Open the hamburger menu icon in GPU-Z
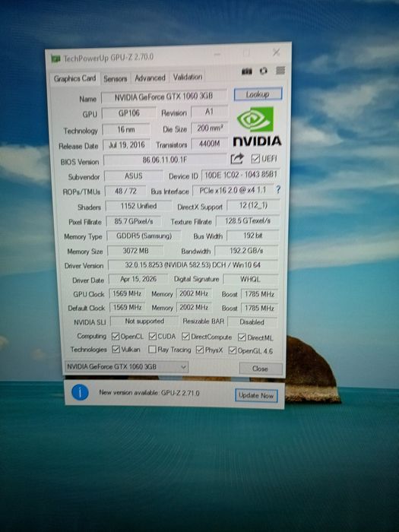The height and width of the screenshot is (532, 399). (280, 70)
